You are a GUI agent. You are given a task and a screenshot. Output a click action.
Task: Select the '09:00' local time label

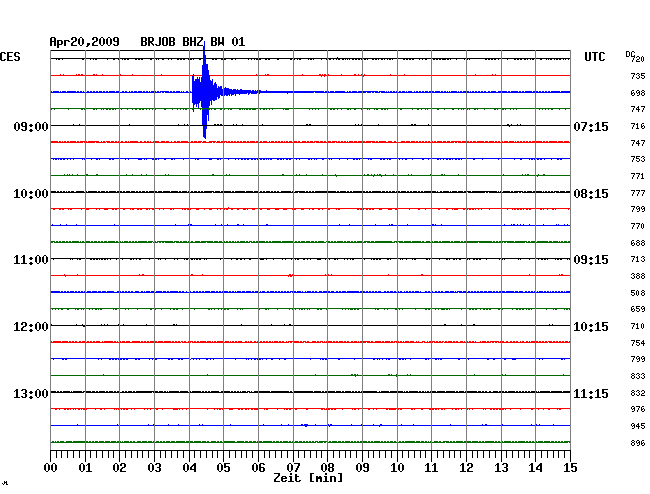point(31,126)
